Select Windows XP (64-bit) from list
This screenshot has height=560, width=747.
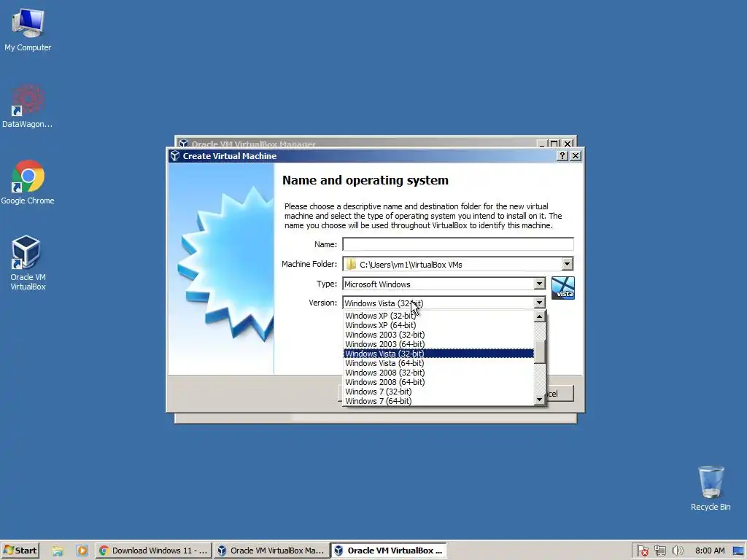[438, 325]
